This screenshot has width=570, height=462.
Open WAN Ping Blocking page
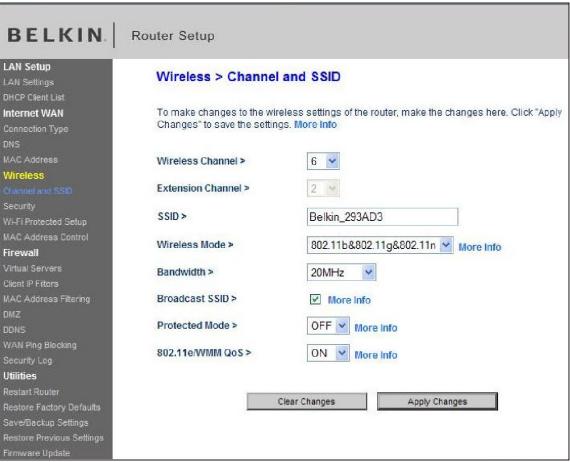(40, 345)
